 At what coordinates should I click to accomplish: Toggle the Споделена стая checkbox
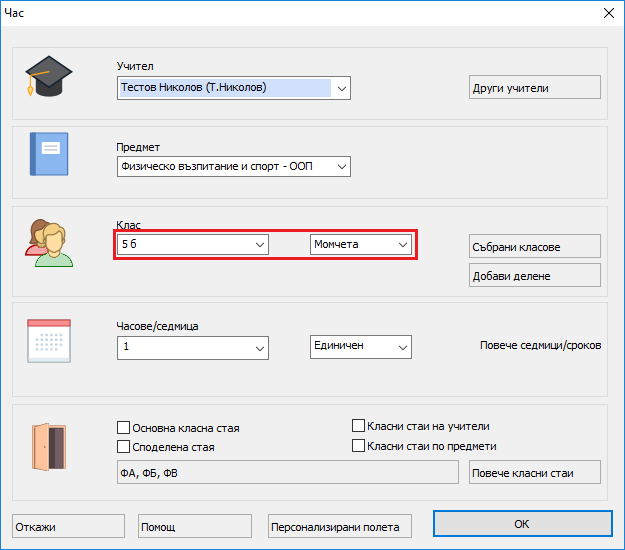point(124,447)
